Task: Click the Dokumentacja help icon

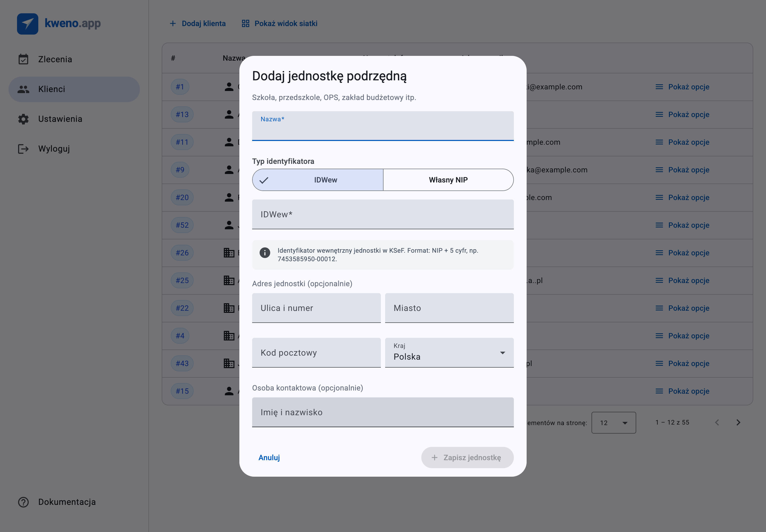Action: [x=23, y=502]
